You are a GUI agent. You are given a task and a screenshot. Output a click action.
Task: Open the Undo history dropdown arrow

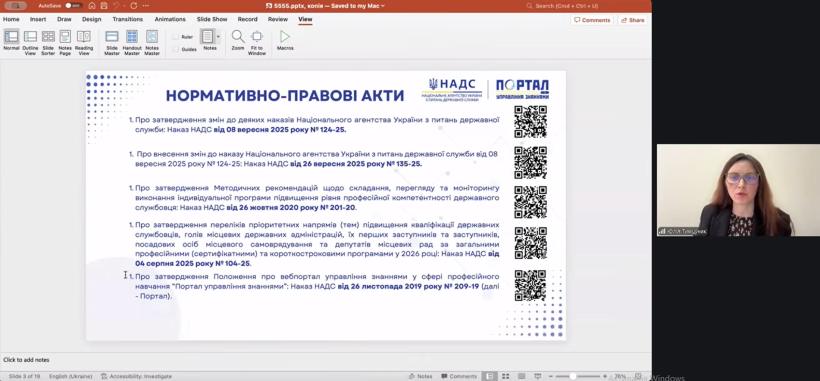[123, 6]
